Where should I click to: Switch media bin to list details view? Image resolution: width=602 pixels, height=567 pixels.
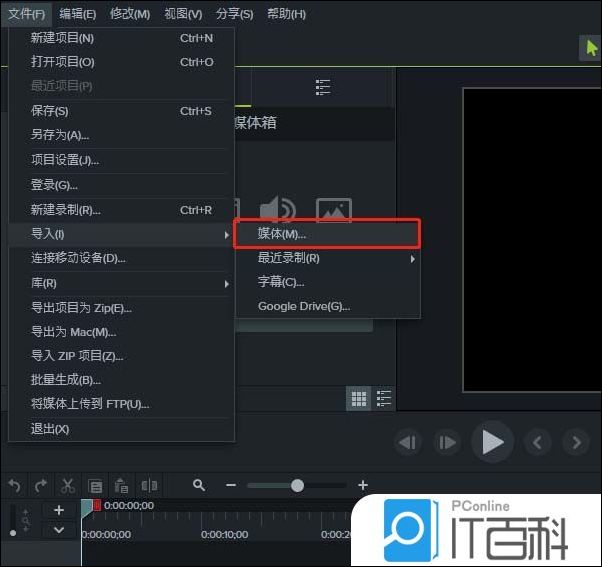[x=384, y=398]
